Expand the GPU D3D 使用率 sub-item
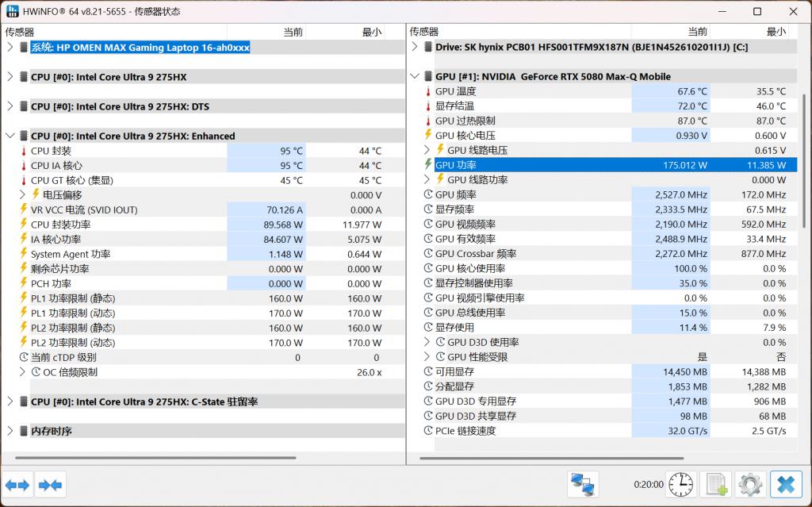Viewport: 812px width, 507px height. [x=427, y=342]
